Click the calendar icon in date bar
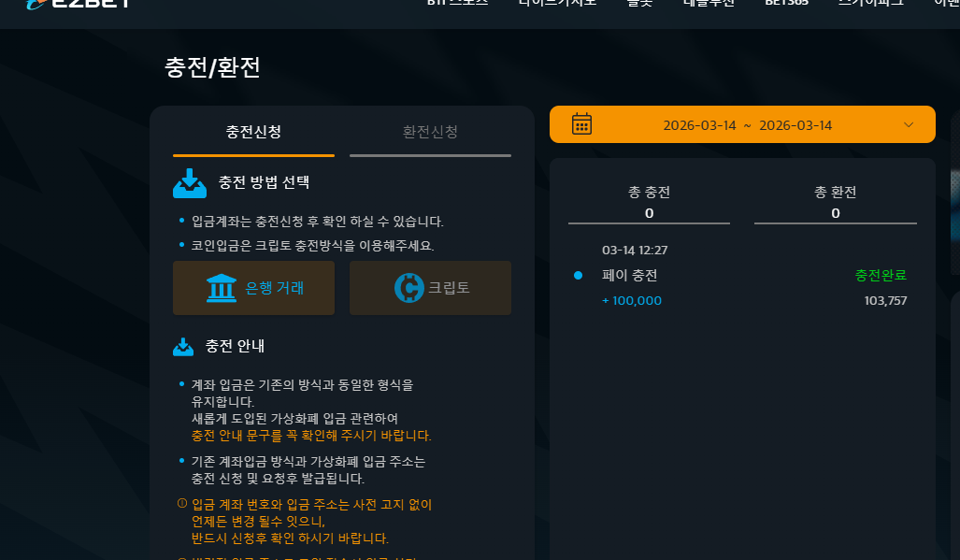Screen dimensions: 960x560 pos(581,123)
